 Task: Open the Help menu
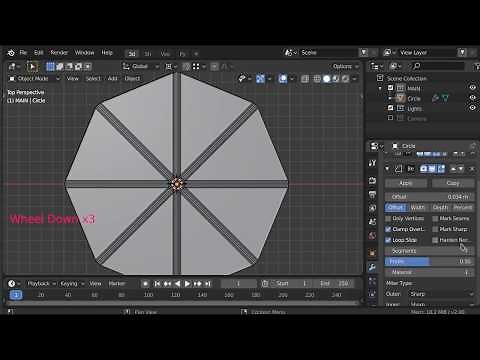(107, 53)
